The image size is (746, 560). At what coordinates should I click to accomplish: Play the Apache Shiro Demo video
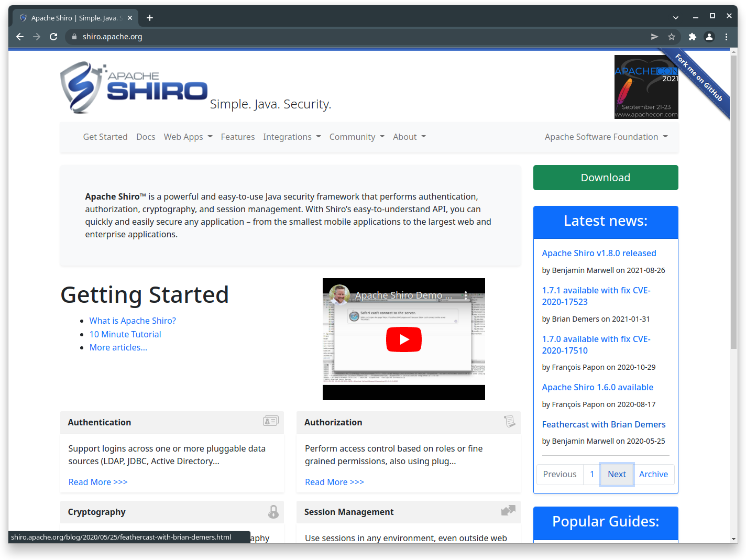pyautogui.click(x=403, y=339)
